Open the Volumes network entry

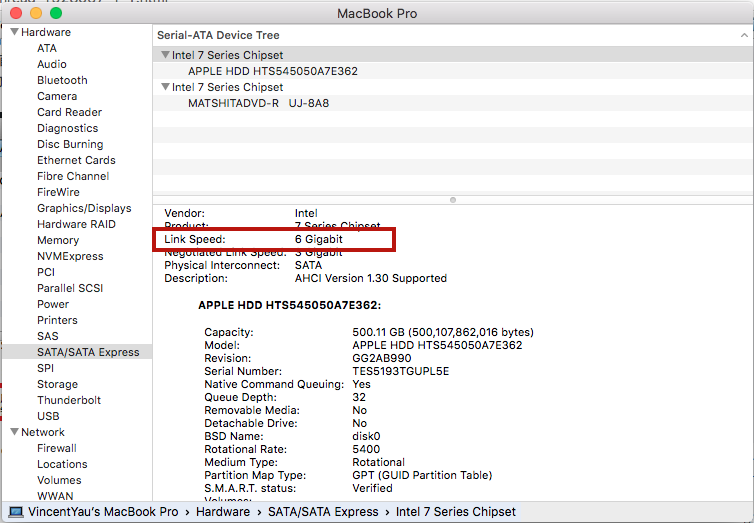pyautogui.click(x=60, y=480)
